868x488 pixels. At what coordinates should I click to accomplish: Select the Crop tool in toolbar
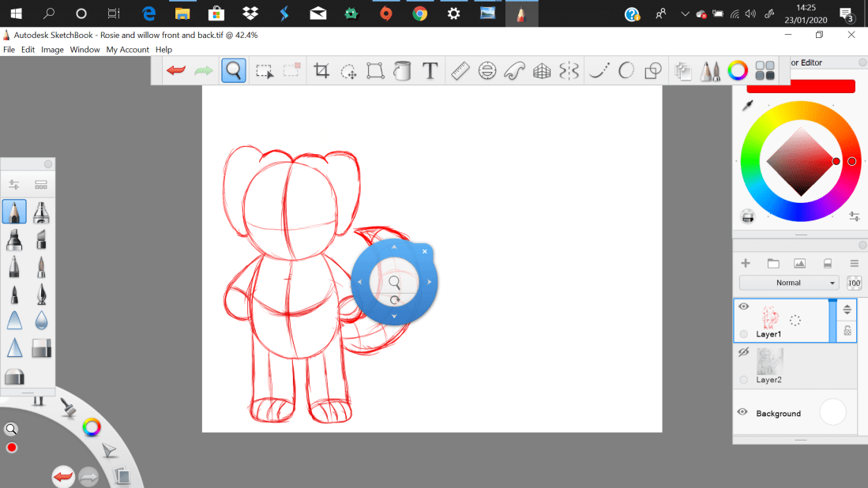[321, 71]
